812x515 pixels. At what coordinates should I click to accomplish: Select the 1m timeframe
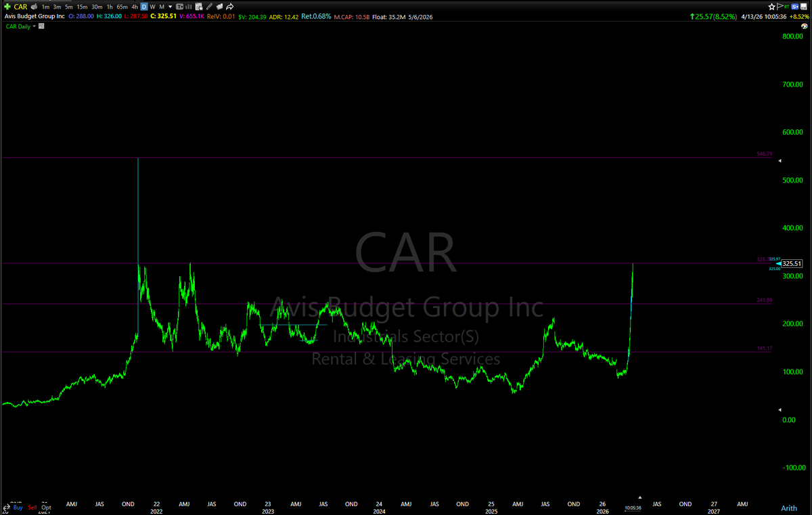click(45, 7)
